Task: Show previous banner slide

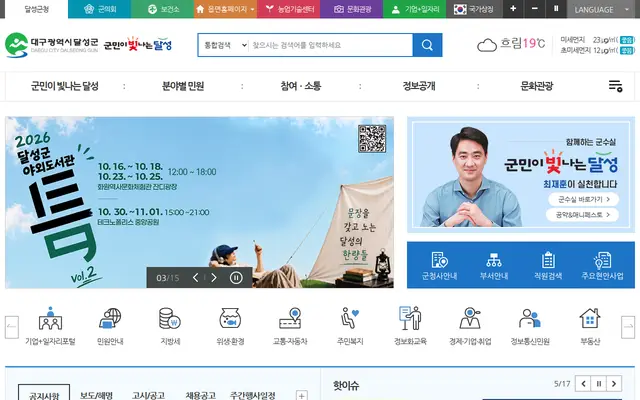Action: 196,278
